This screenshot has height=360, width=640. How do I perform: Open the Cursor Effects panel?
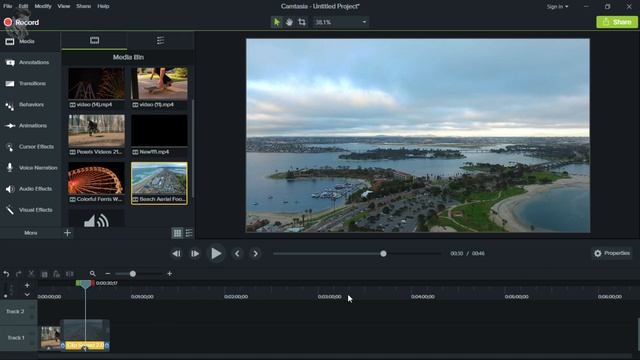[x=30, y=147]
